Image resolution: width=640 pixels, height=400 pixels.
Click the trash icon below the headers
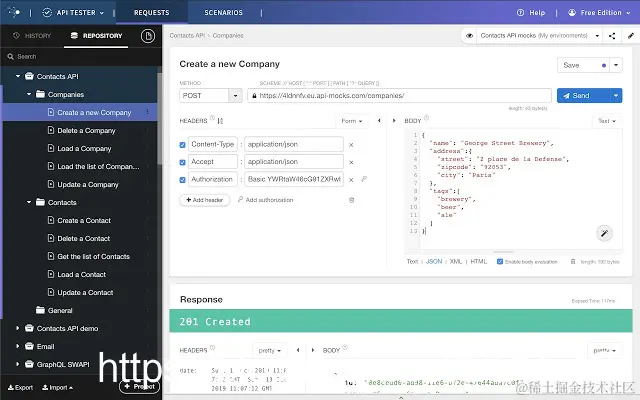[351, 200]
